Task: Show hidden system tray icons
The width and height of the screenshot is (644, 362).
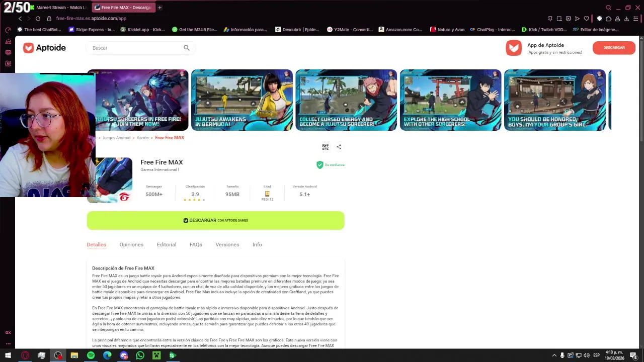Action: coord(554,355)
